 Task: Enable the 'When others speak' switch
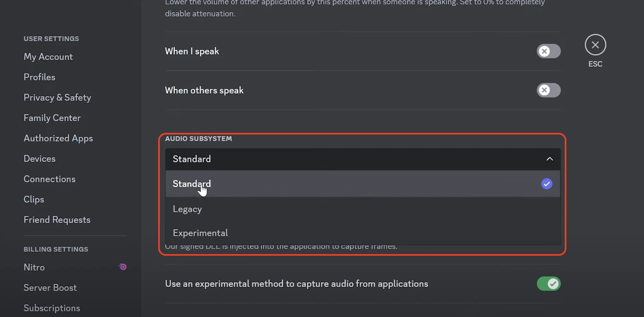(548, 90)
